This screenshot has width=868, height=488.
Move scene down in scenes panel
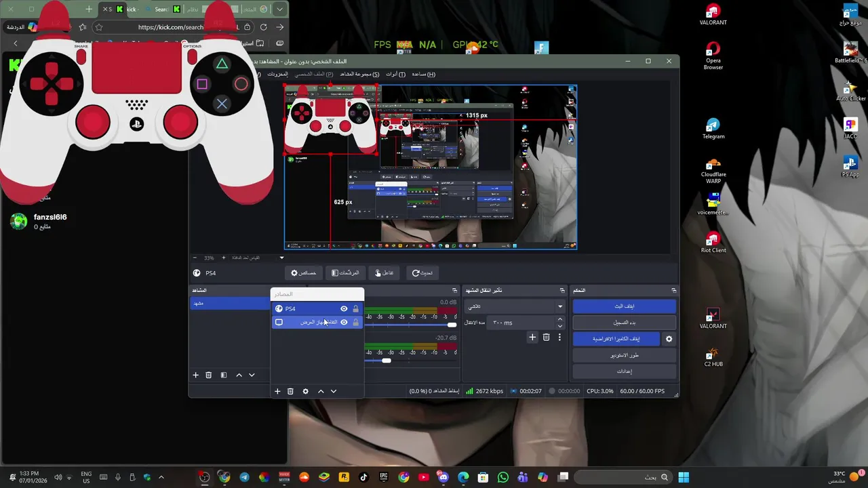click(x=252, y=375)
